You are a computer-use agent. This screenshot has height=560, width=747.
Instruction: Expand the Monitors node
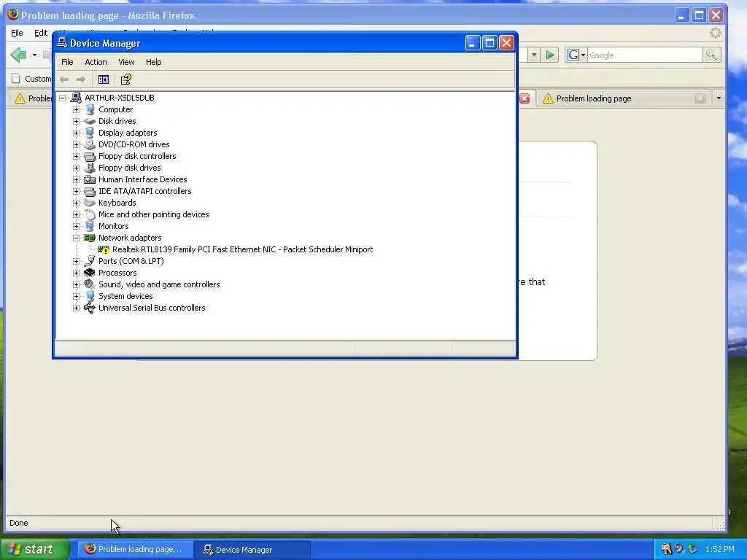[x=76, y=226]
